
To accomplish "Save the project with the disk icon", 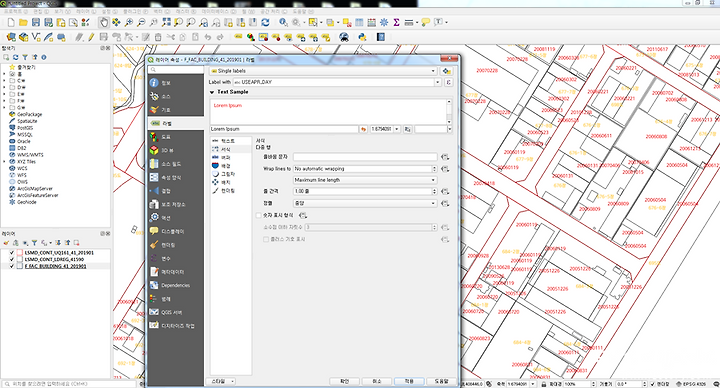I will tap(36, 22).
